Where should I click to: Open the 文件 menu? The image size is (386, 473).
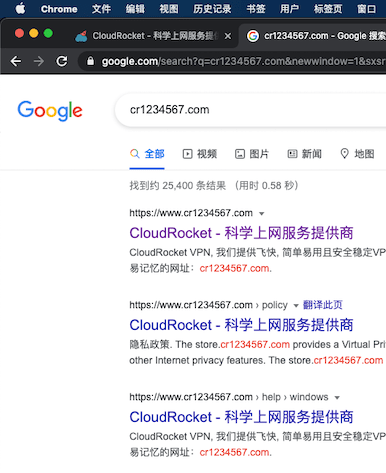102,9
